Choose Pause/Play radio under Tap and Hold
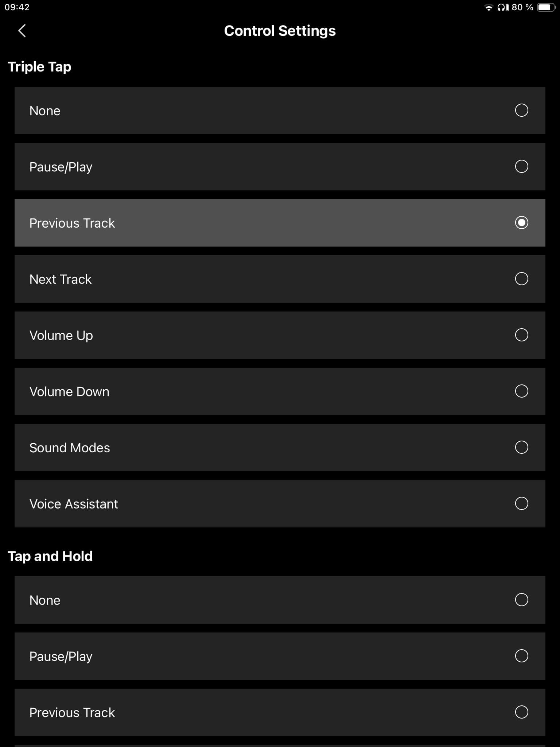Viewport: 560px width, 747px height. click(x=521, y=656)
